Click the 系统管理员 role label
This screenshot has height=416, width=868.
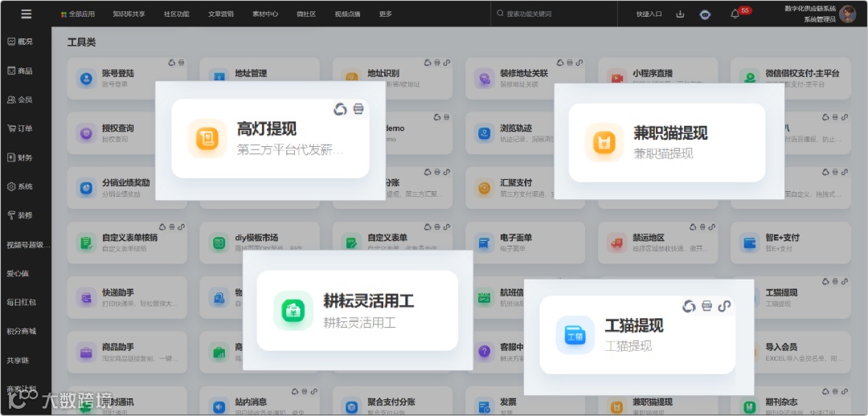pos(820,19)
